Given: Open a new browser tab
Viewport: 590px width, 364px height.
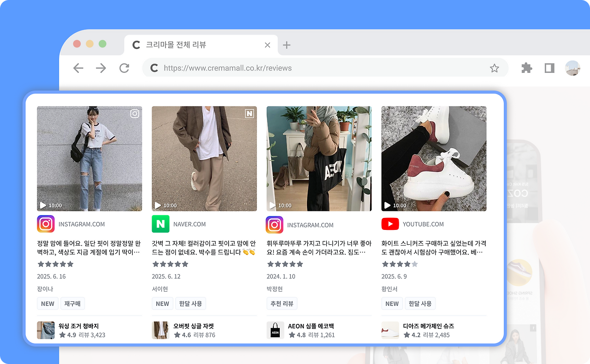Looking at the screenshot, I should tap(286, 45).
